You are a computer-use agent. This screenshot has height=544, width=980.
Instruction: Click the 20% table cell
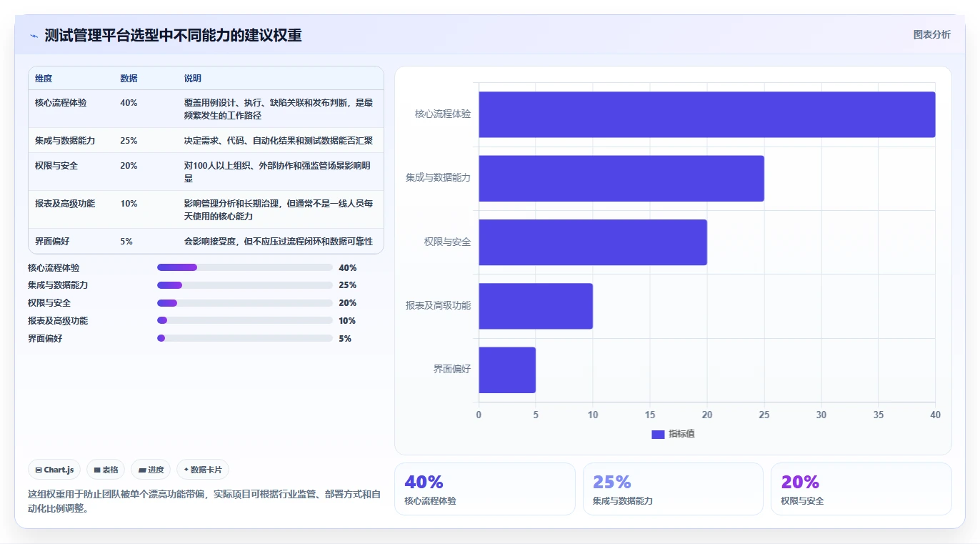pyautogui.click(x=129, y=166)
